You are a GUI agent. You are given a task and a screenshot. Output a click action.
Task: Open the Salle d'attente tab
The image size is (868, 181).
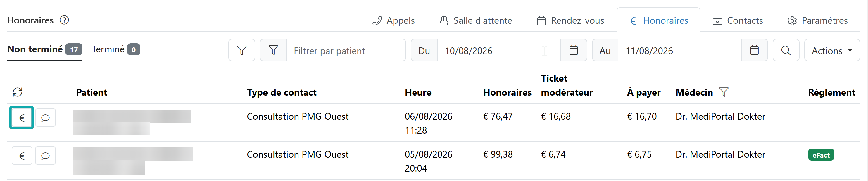476,20
